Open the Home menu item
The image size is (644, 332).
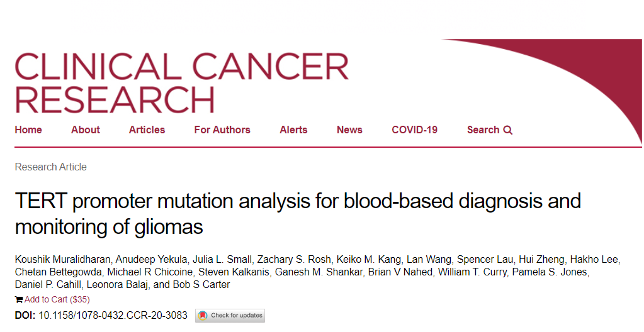(28, 130)
